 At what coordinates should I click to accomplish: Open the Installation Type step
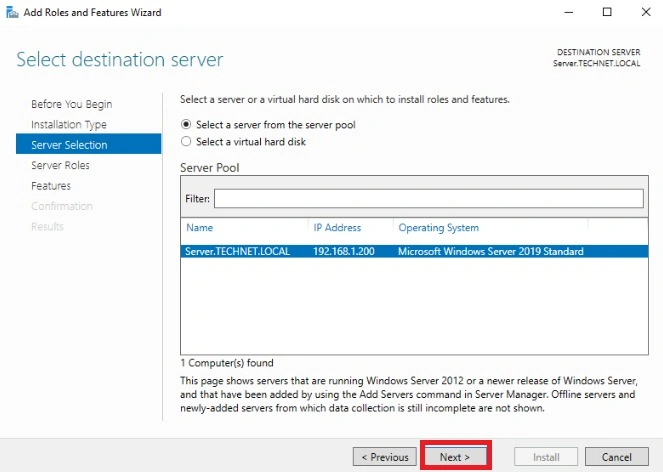click(68, 124)
